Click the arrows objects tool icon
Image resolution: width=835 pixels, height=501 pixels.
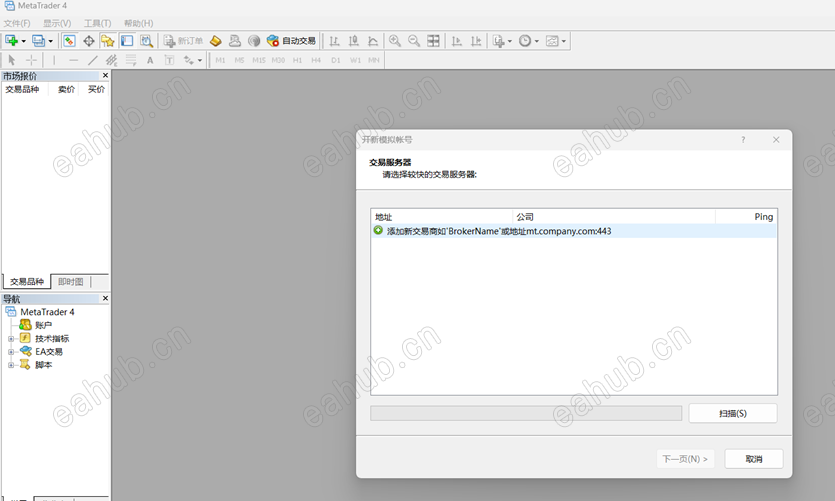click(x=189, y=60)
